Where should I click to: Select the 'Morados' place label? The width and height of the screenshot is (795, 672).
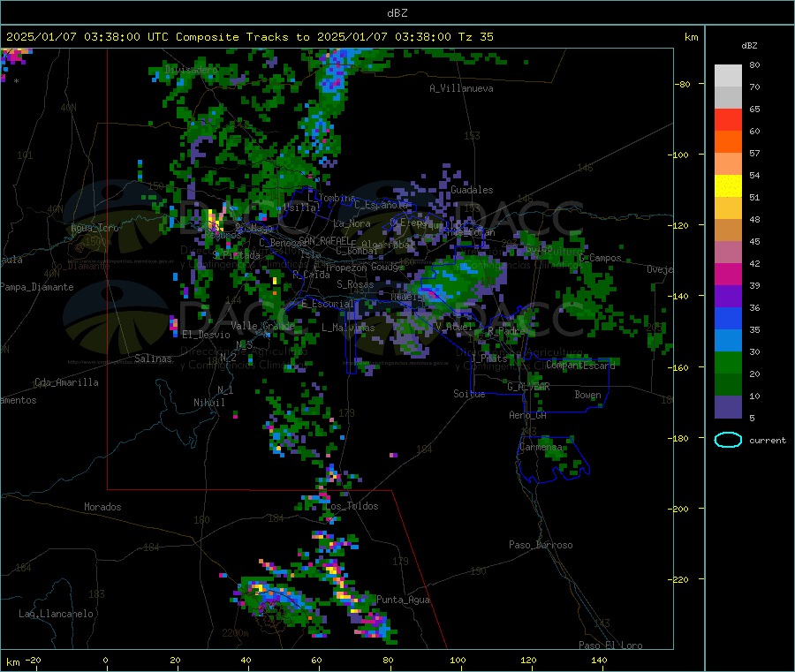tap(102, 507)
